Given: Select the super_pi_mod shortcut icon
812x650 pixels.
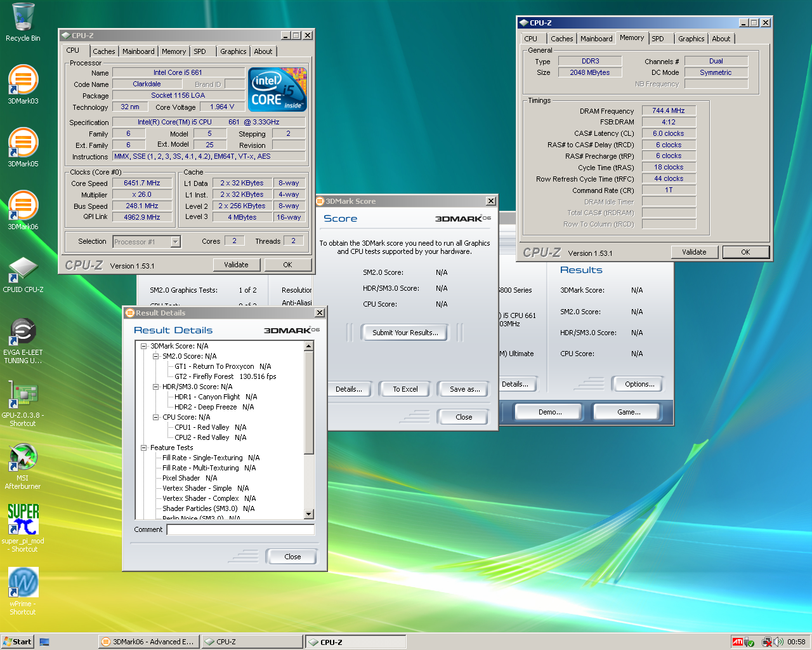Looking at the screenshot, I should coord(23,528).
